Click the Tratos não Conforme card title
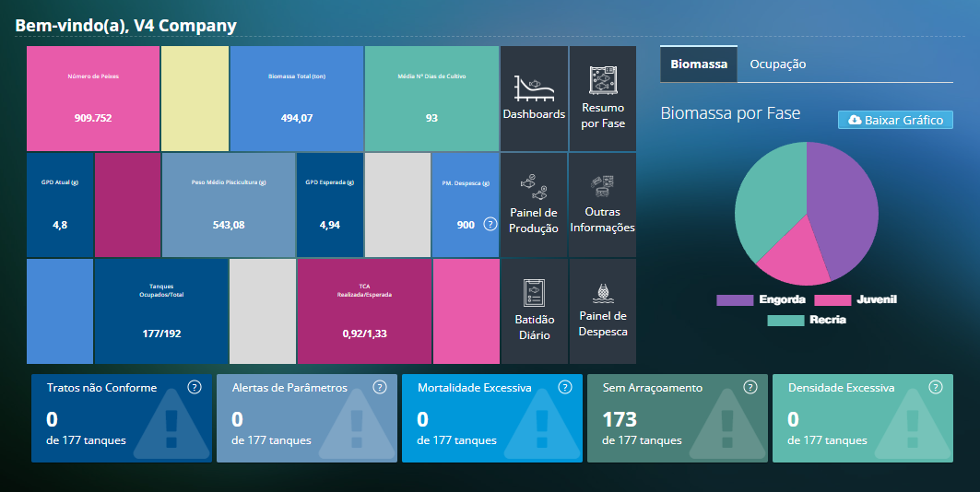980x492 pixels. 102,388
